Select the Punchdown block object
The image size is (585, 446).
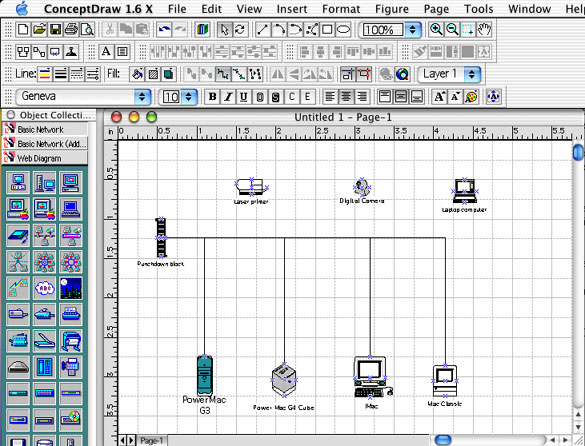coord(161,237)
